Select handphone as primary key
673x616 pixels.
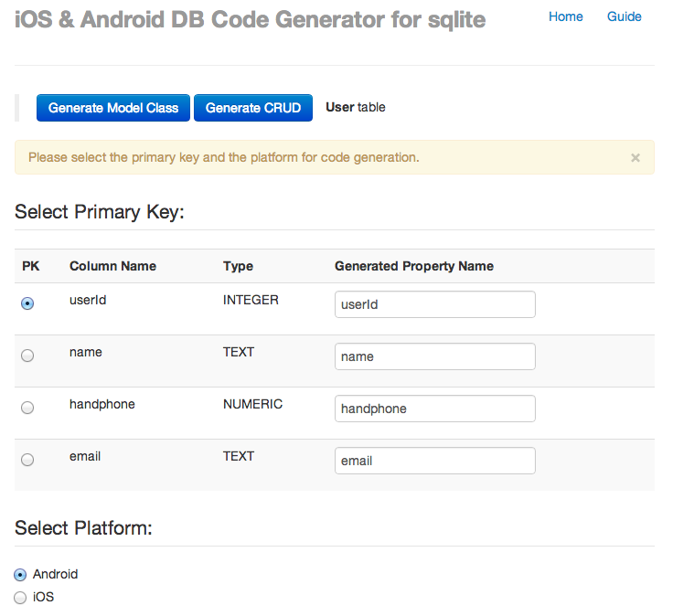tap(27, 408)
